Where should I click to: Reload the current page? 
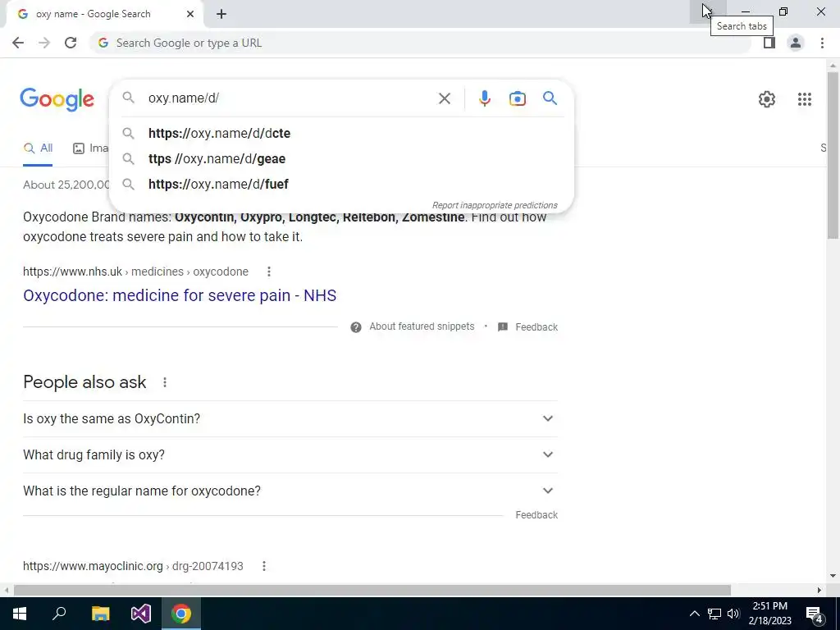tap(71, 43)
